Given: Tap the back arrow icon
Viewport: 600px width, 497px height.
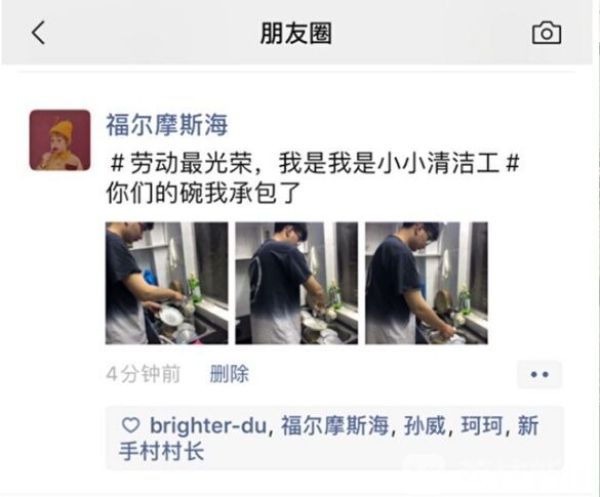Looking at the screenshot, I should point(38,33).
